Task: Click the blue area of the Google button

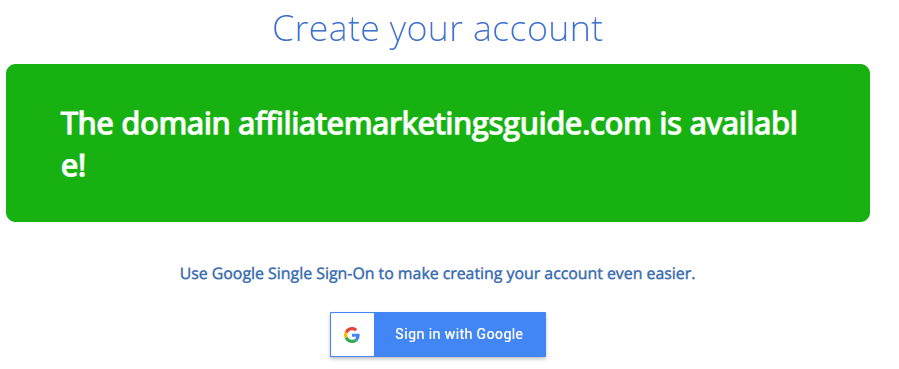Action: pos(459,335)
